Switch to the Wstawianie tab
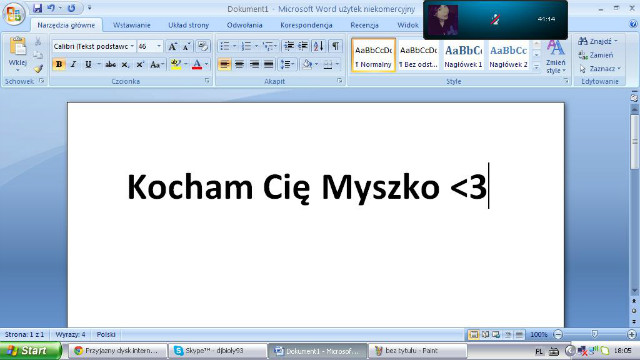 tap(131, 25)
